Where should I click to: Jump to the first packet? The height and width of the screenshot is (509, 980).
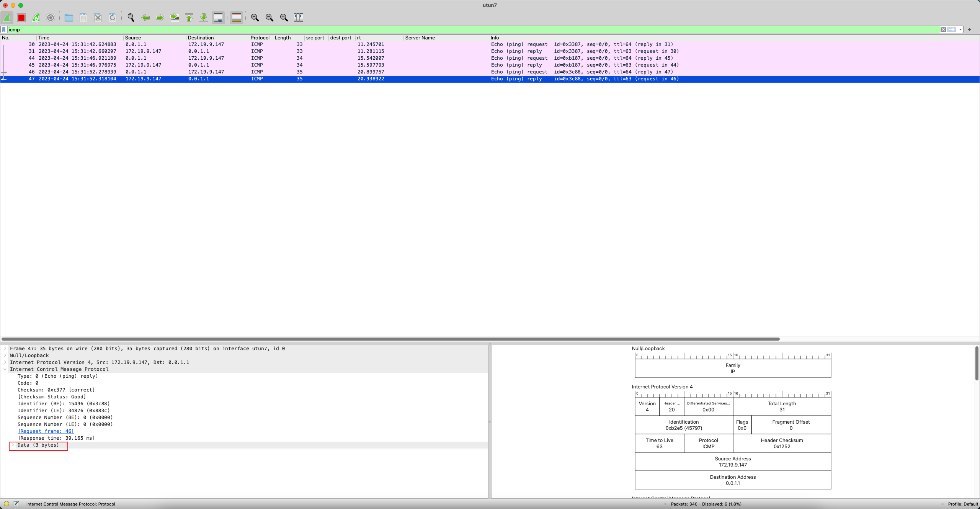[x=189, y=18]
